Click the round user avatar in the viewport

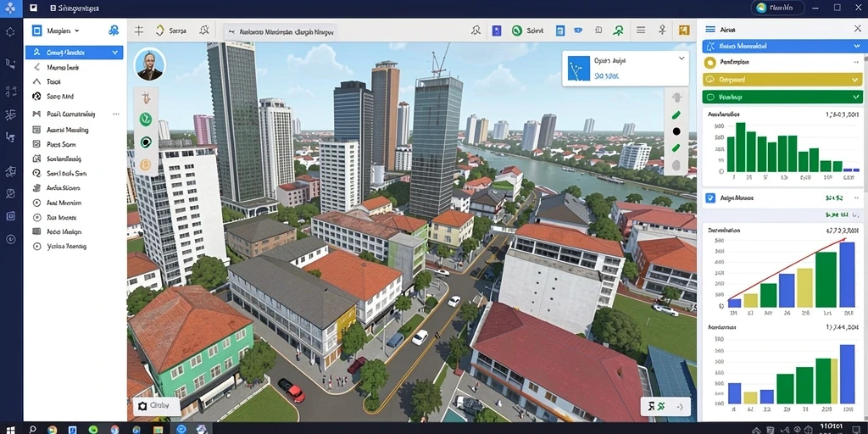click(149, 64)
